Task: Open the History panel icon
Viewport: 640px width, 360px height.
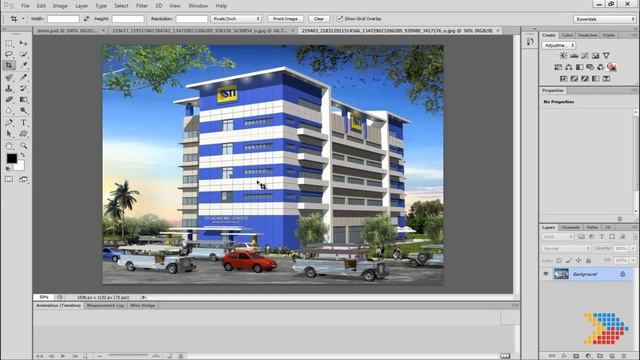Action: pos(530,41)
